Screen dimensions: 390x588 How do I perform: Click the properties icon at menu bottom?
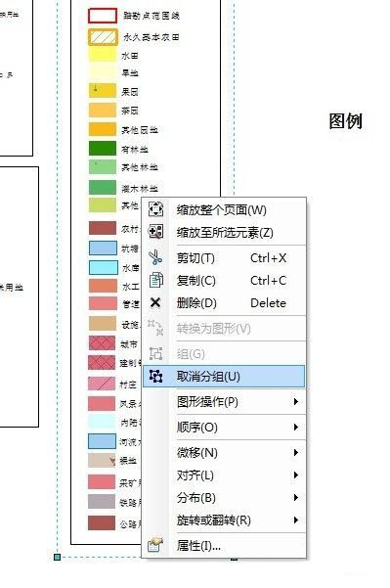[155, 545]
